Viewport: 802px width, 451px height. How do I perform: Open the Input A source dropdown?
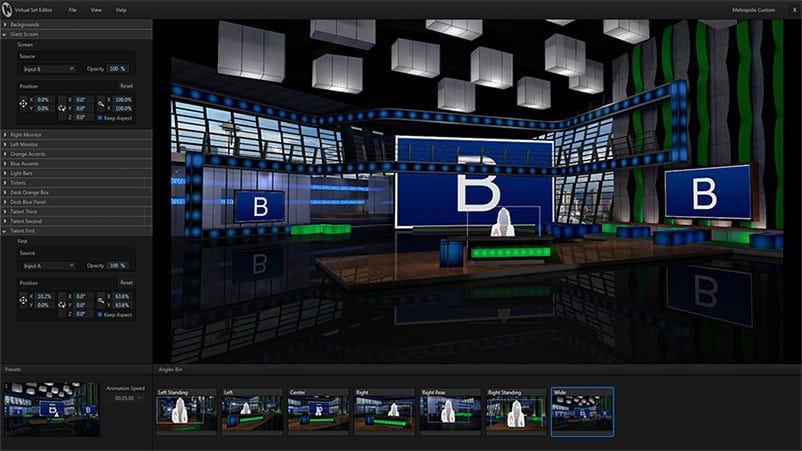click(x=48, y=265)
